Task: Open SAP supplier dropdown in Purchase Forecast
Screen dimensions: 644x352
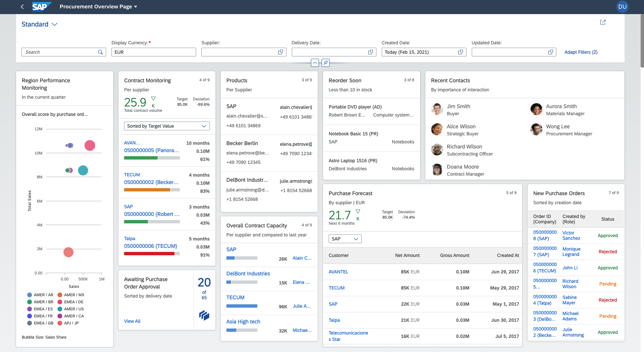Action: pos(345,239)
